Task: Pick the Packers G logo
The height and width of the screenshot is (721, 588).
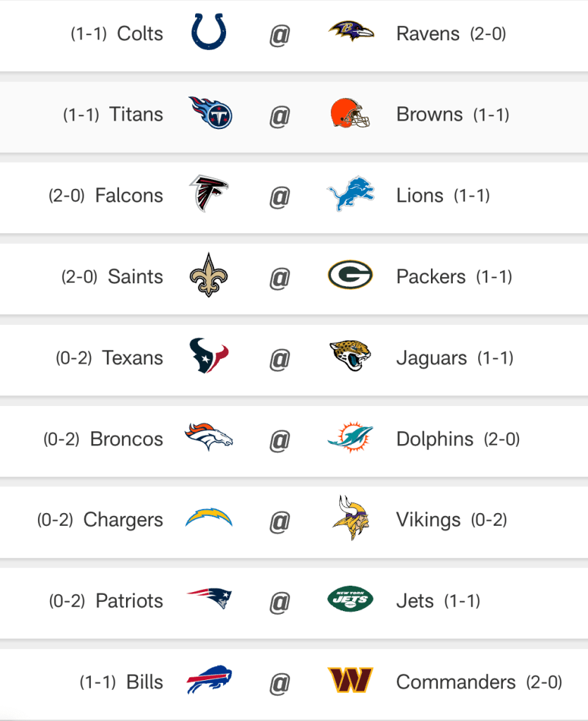Action: (350, 276)
